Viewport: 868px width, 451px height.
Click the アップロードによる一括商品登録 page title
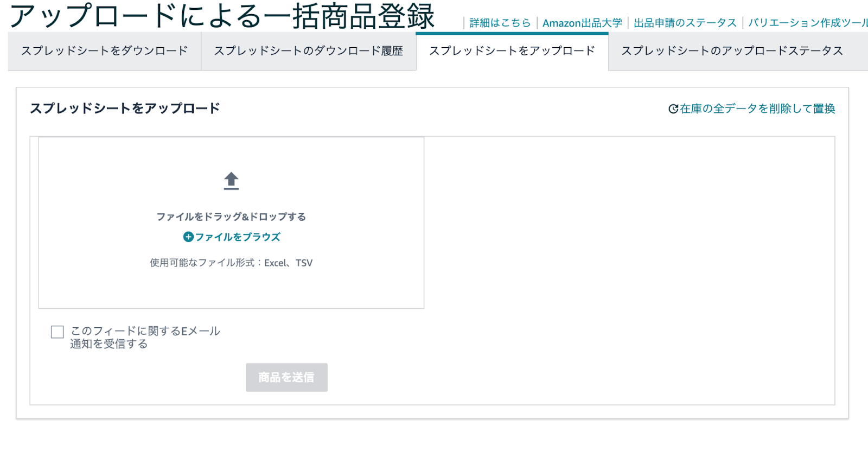pyautogui.click(x=222, y=16)
